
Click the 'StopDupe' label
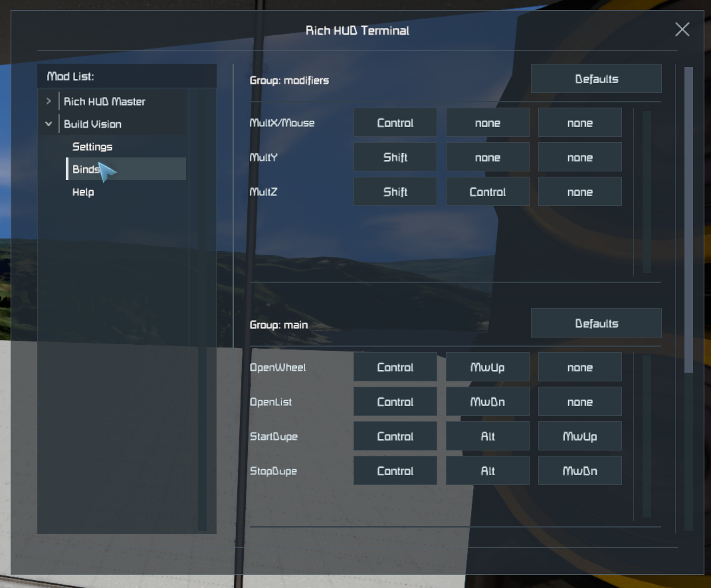273,470
